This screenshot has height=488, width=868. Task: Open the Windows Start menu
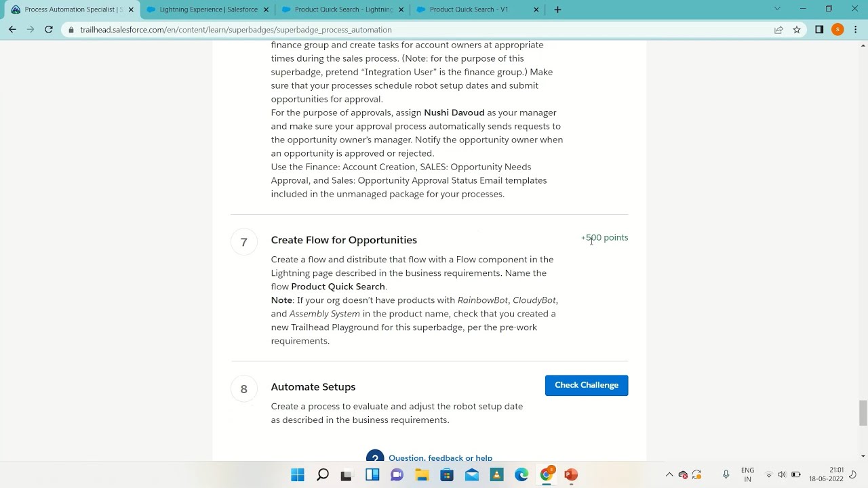[298, 474]
